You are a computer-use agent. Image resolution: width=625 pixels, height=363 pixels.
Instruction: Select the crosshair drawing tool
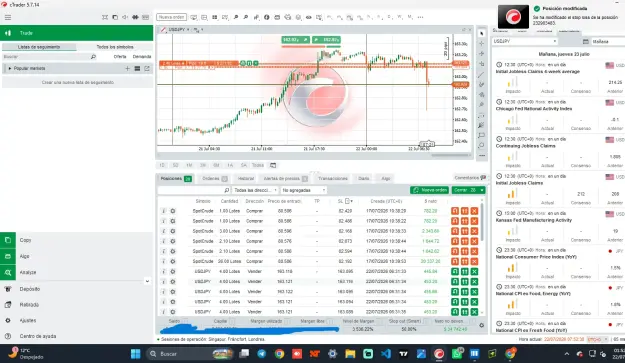(482, 43)
